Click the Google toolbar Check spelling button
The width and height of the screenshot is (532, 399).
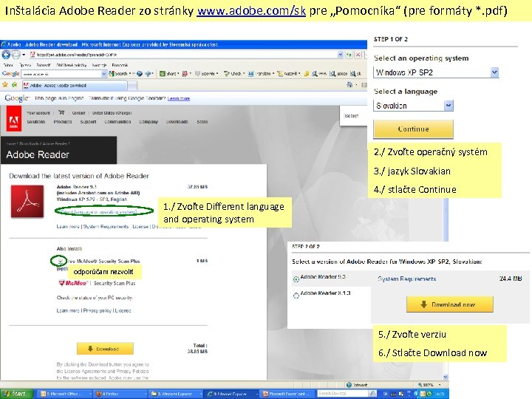(233, 73)
